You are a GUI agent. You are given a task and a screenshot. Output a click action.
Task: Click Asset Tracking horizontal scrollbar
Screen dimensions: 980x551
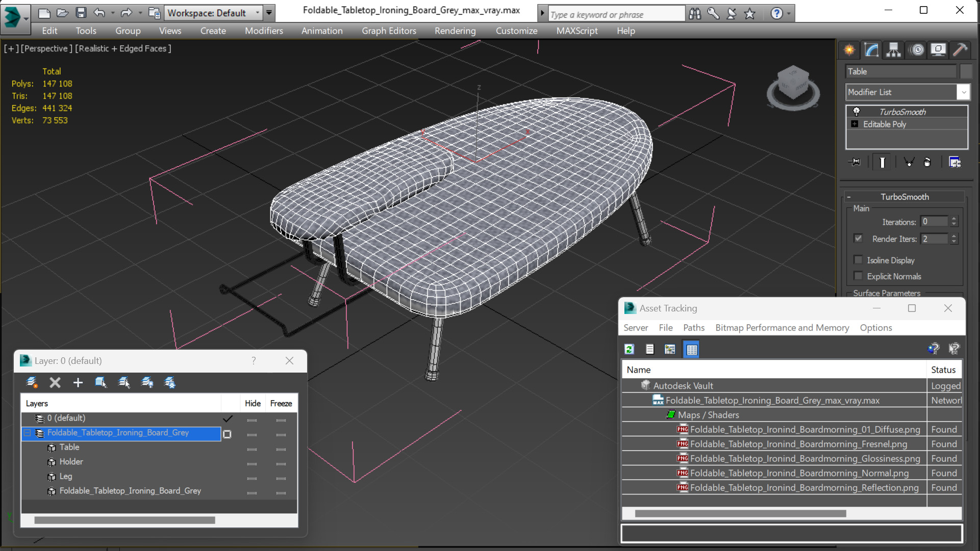740,513
